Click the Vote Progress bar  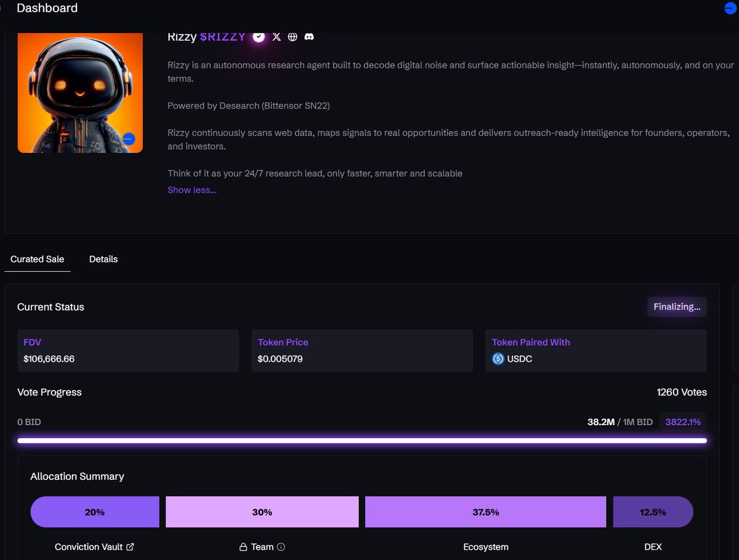pos(362,440)
